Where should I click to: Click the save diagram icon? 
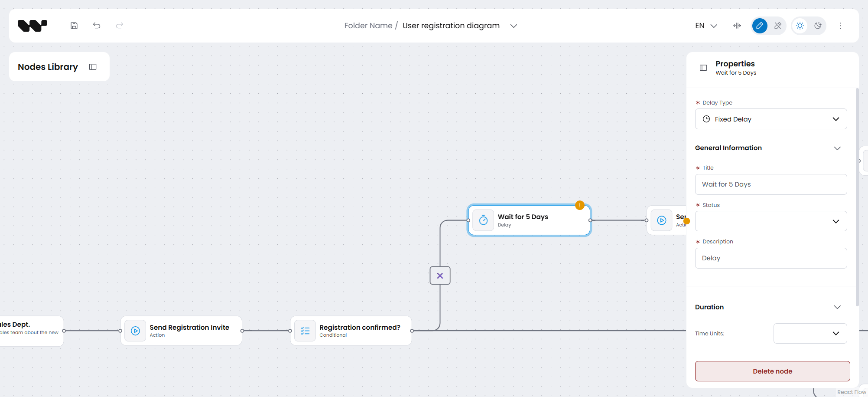(x=74, y=26)
